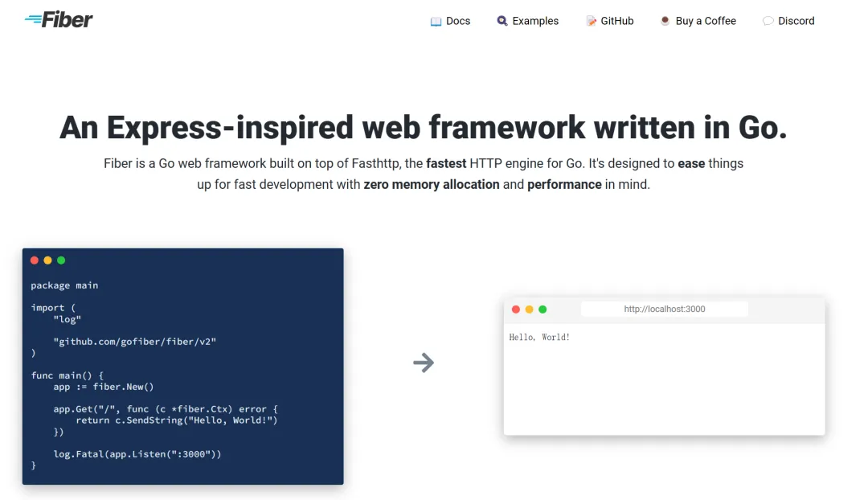The width and height of the screenshot is (868, 500).
Task: Click the word 'fastest' in the description
Action: pyautogui.click(x=446, y=163)
